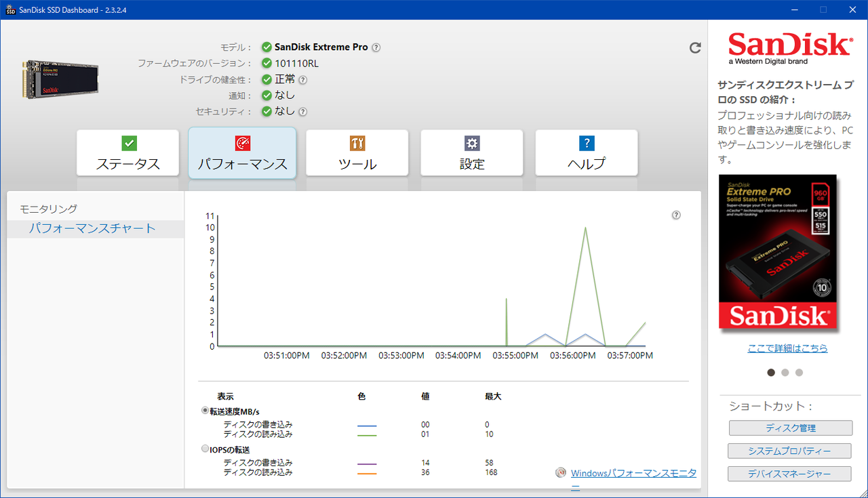Click the ここで詳細はこちら link
868x498 pixels.
pyautogui.click(x=787, y=348)
